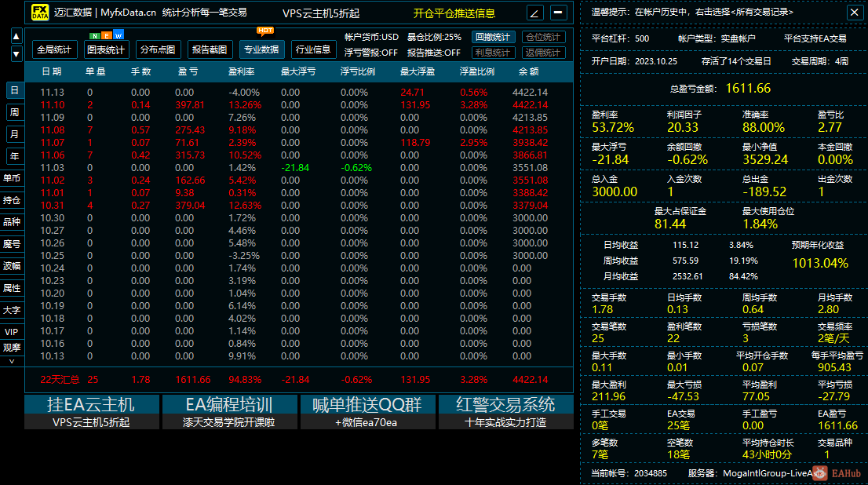The height and width of the screenshot is (485, 868).
Task: Click the 总盈亏金额 value 1611.66
Action: (748, 88)
